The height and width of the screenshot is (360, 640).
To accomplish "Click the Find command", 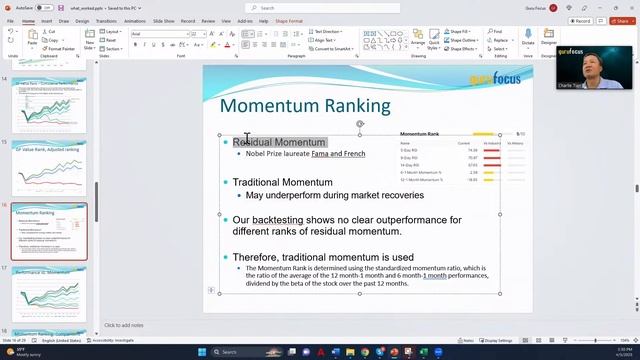I will [x=495, y=31].
